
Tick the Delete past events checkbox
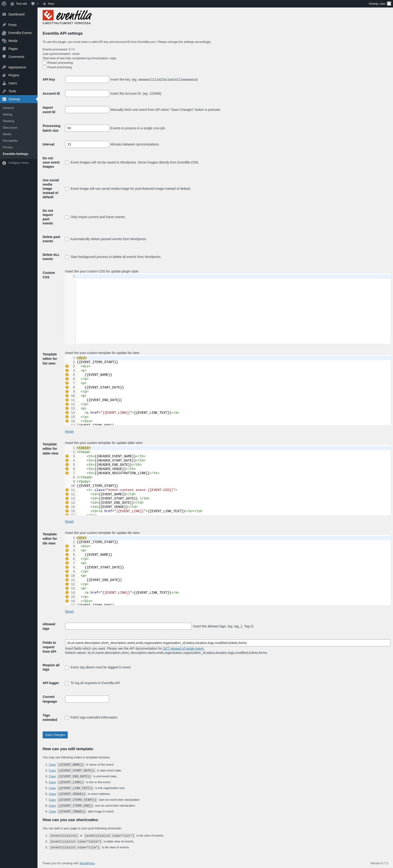click(67, 239)
